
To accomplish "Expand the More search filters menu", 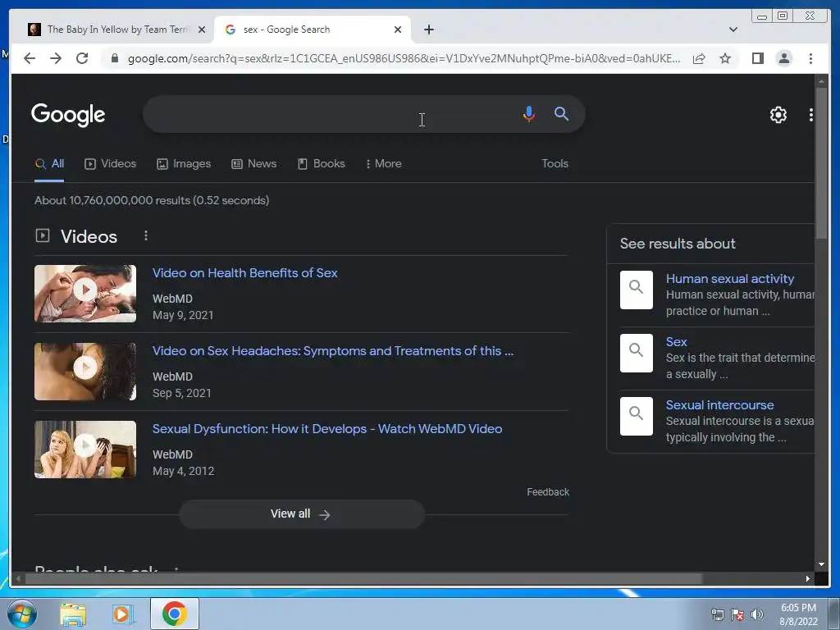I will tap(384, 163).
